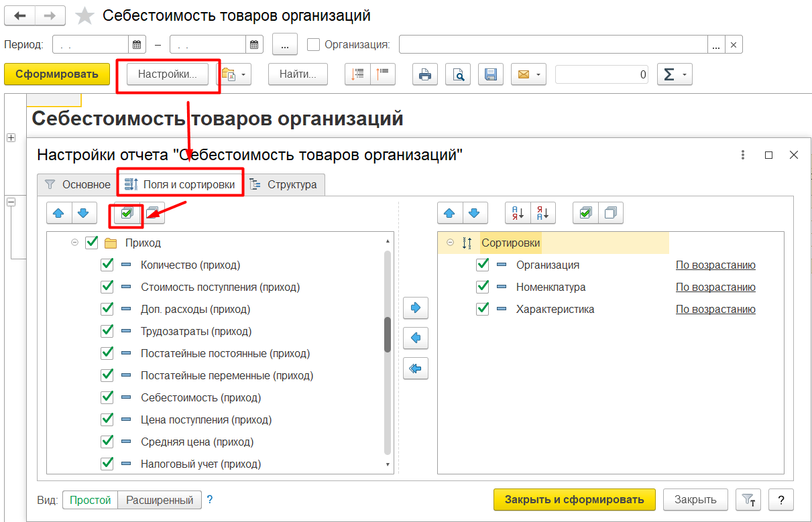Image resolution: width=812 pixels, height=522 pixels.
Task: Collapse the minus group in report margin
Action: (x=11, y=202)
